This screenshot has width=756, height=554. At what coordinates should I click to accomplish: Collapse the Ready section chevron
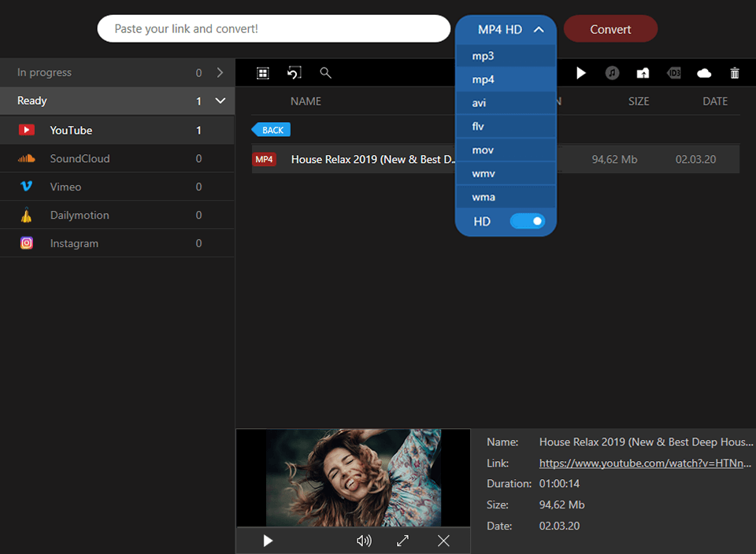click(220, 101)
